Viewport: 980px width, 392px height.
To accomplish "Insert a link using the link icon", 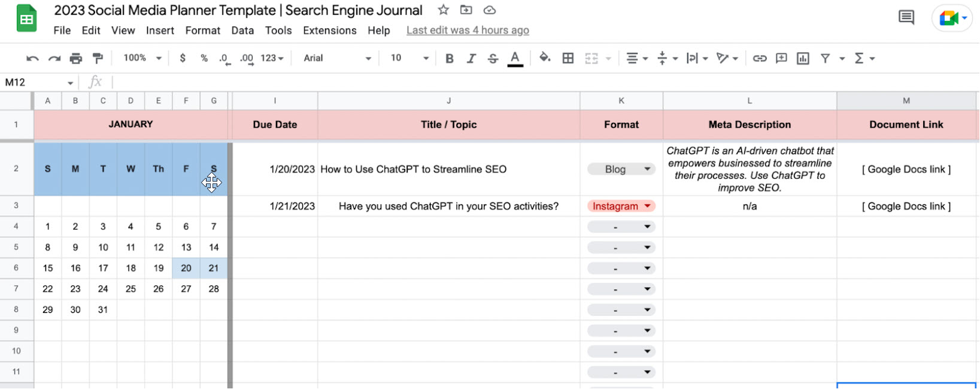I will tap(760, 58).
